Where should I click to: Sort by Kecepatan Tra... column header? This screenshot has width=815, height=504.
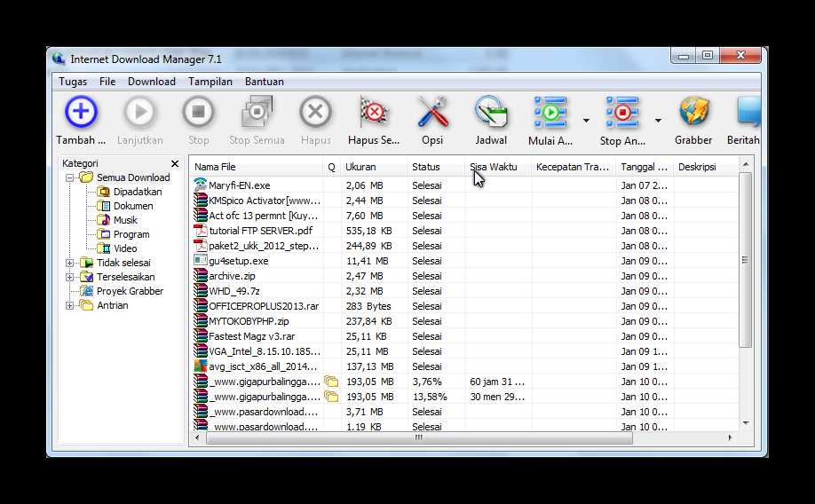point(574,167)
